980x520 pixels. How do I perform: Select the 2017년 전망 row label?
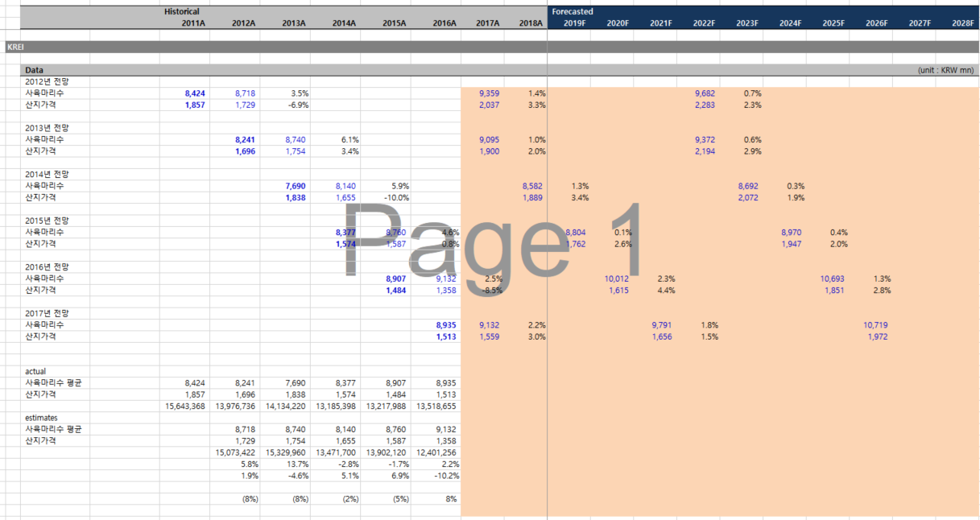point(47,313)
